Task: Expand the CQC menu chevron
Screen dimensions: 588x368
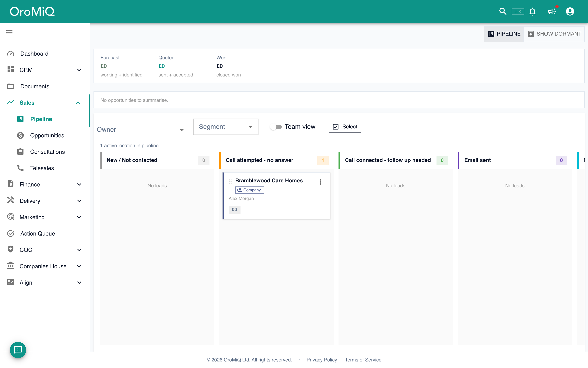Action: tap(79, 250)
